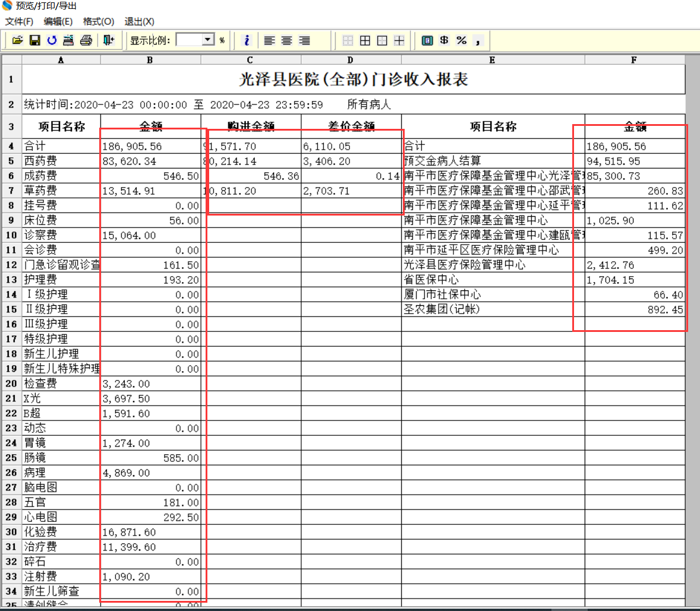Click the 统计时间 date range cell

[174, 105]
